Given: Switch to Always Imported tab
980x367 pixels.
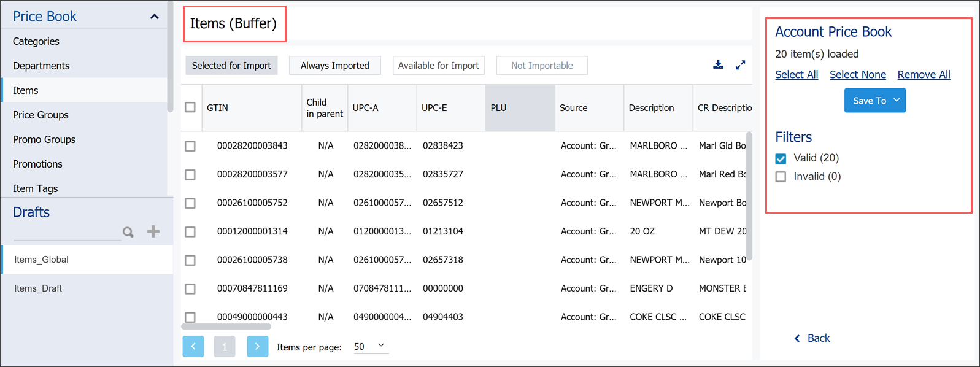Looking at the screenshot, I should pyautogui.click(x=335, y=66).
